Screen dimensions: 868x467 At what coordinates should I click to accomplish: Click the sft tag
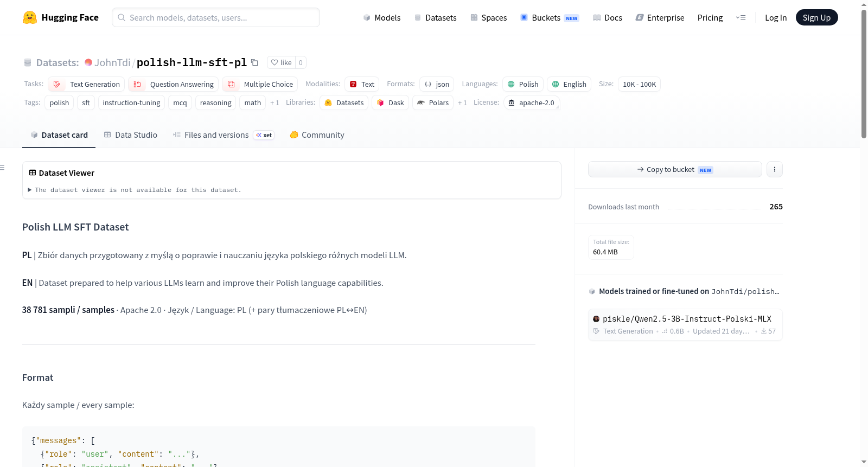click(86, 103)
